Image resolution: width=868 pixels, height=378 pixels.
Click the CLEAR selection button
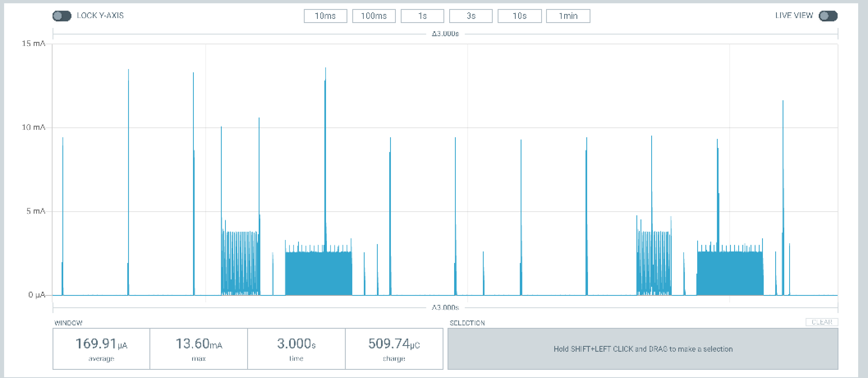point(822,322)
